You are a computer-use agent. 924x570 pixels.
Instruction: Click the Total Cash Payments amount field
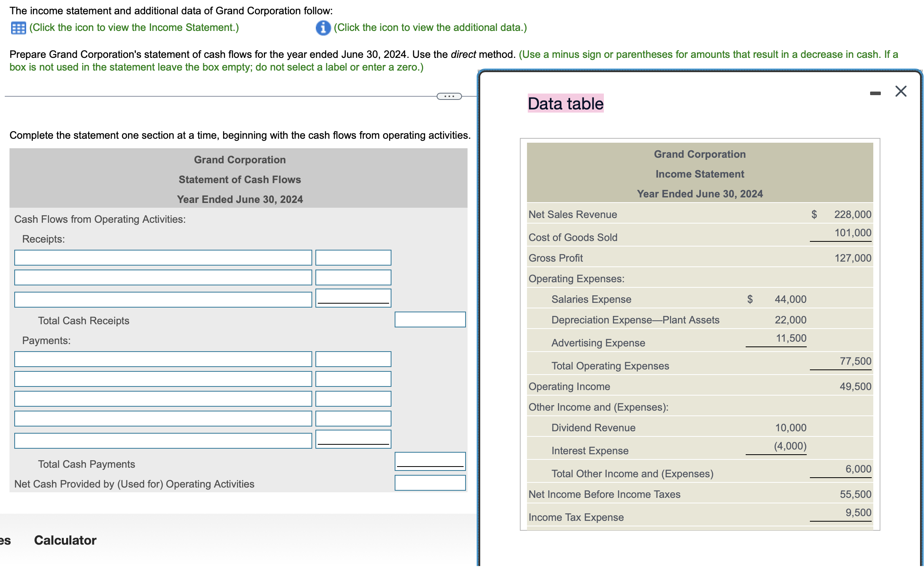pyautogui.click(x=430, y=461)
